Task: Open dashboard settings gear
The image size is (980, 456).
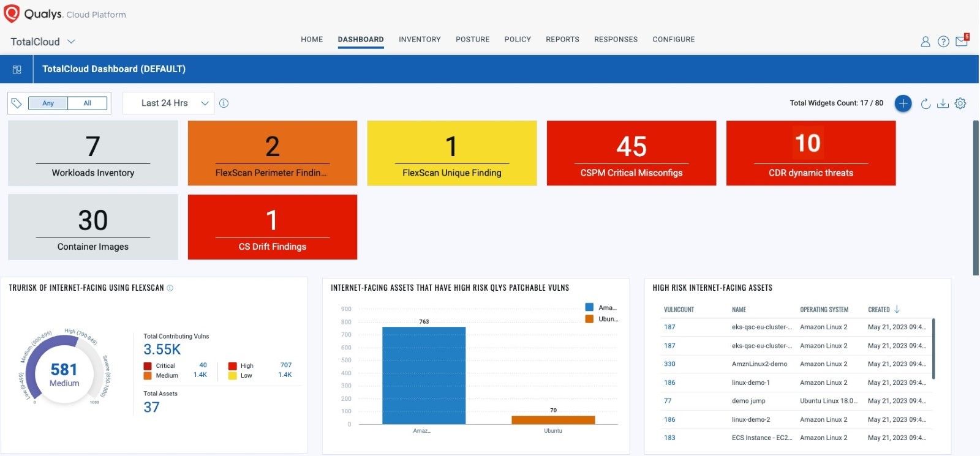Action: 960,103
